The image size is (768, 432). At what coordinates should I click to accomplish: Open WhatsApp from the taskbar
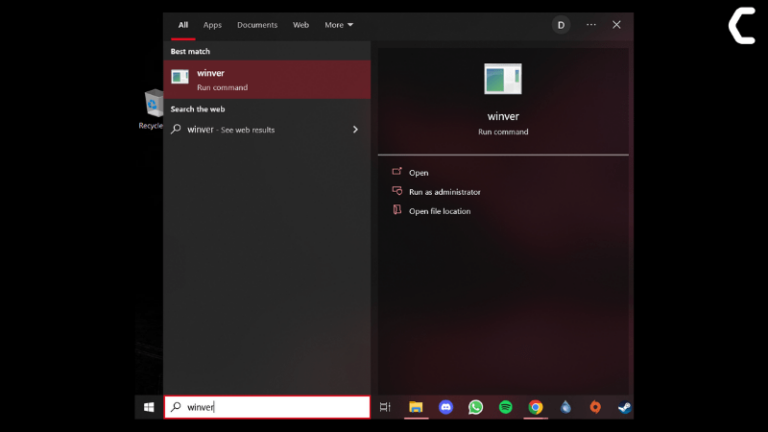pyautogui.click(x=476, y=407)
